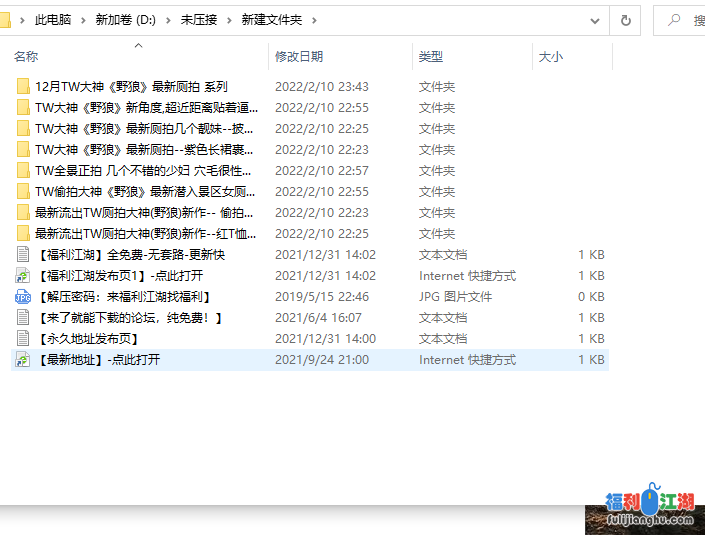Click the search box in the top right

point(685,20)
